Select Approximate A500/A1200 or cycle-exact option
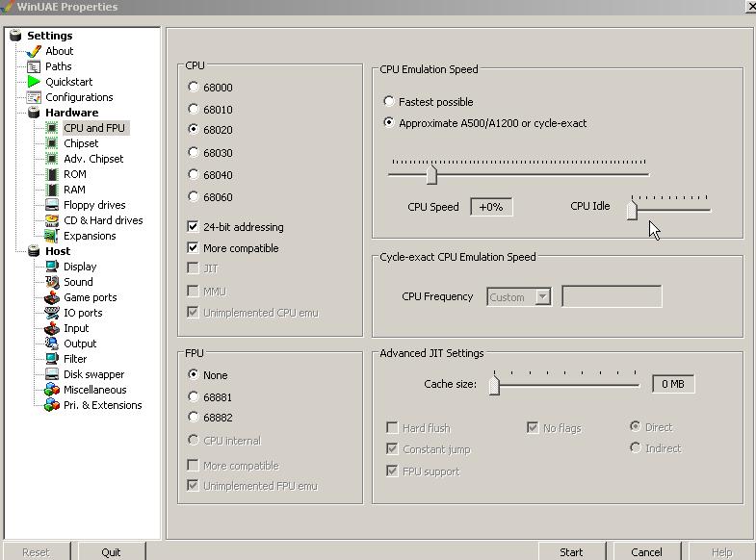756x560 pixels. point(389,122)
